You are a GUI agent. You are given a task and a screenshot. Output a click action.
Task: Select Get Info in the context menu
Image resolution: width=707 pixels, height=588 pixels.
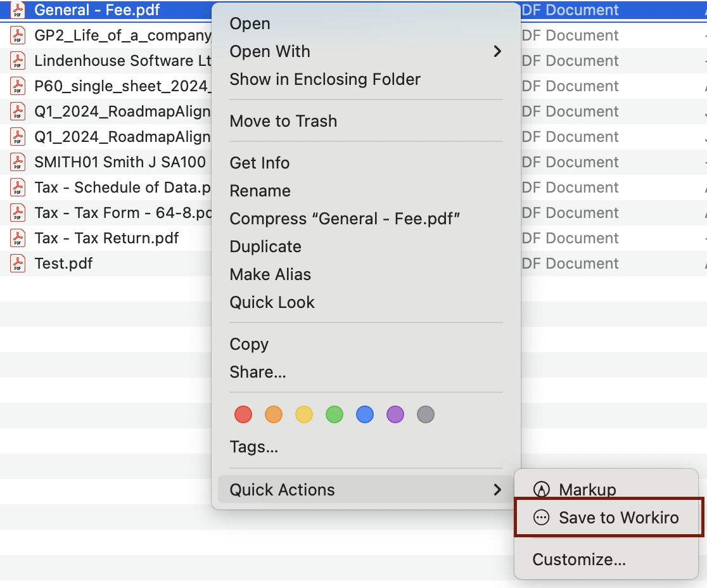point(260,163)
